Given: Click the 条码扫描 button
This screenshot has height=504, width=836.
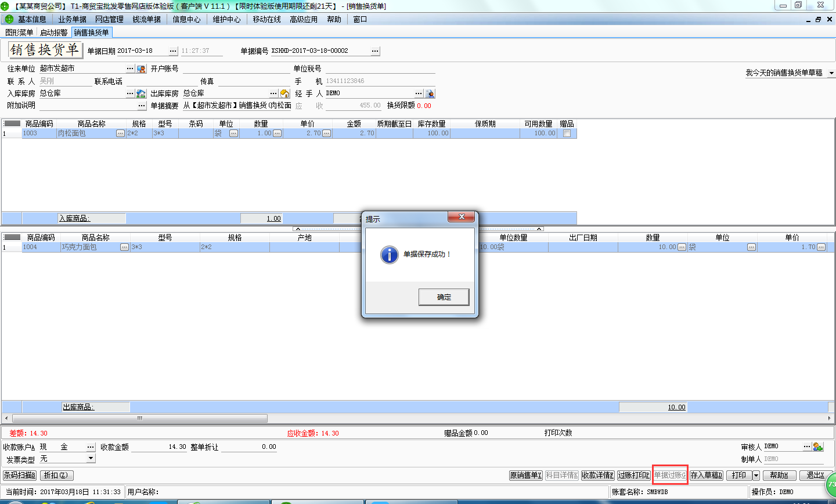Looking at the screenshot, I should point(20,476).
